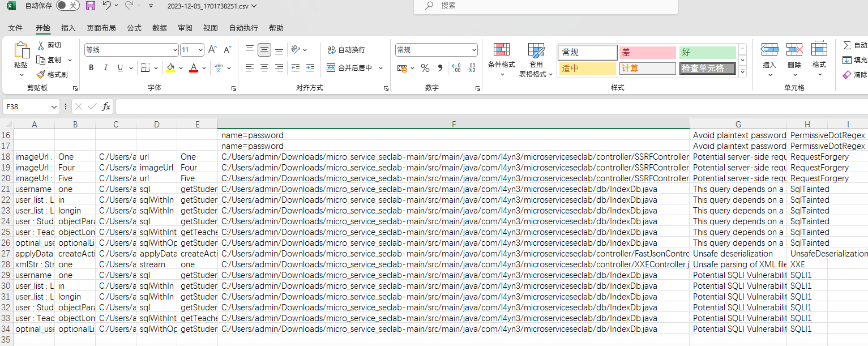Image resolution: width=868 pixels, height=346 pixels.
Task: Open the 视图 ribbon tab
Action: click(211, 28)
